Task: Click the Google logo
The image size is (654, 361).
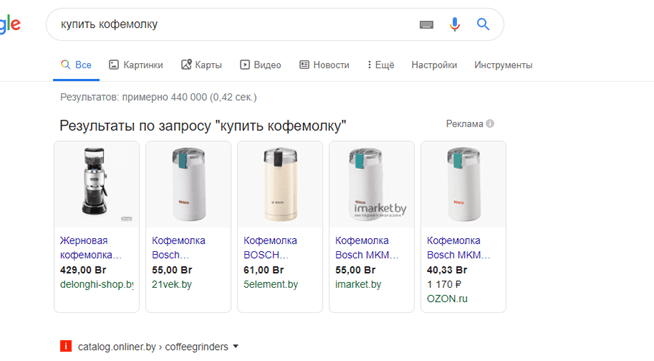Action: [9, 25]
